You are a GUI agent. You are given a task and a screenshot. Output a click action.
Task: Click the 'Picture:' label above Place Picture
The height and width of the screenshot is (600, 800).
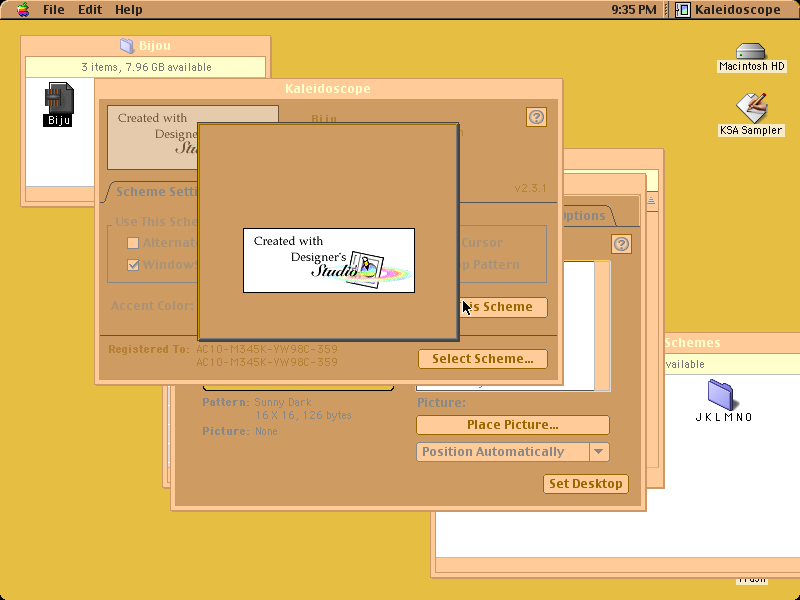tap(441, 403)
